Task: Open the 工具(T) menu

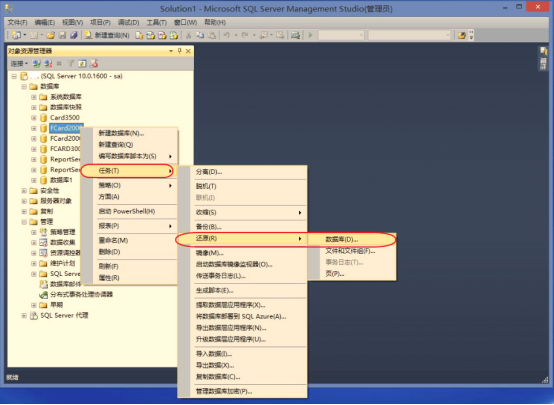Action: pos(157,22)
